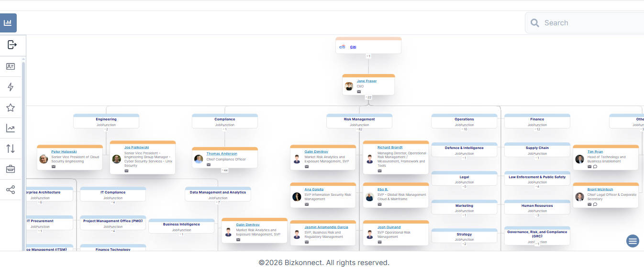Click Jasmin Arismendis Garcia's email icon
644x267 pixels.
click(x=307, y=242)
